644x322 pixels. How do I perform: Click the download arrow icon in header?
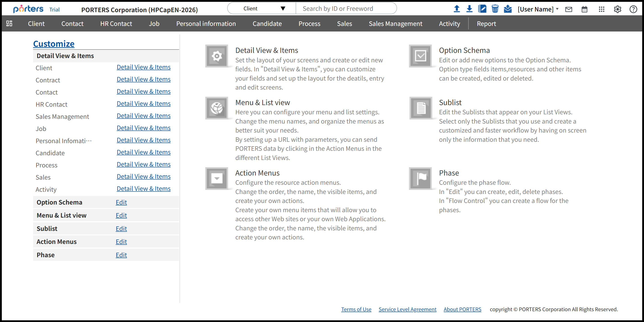(x=469, y=9)
